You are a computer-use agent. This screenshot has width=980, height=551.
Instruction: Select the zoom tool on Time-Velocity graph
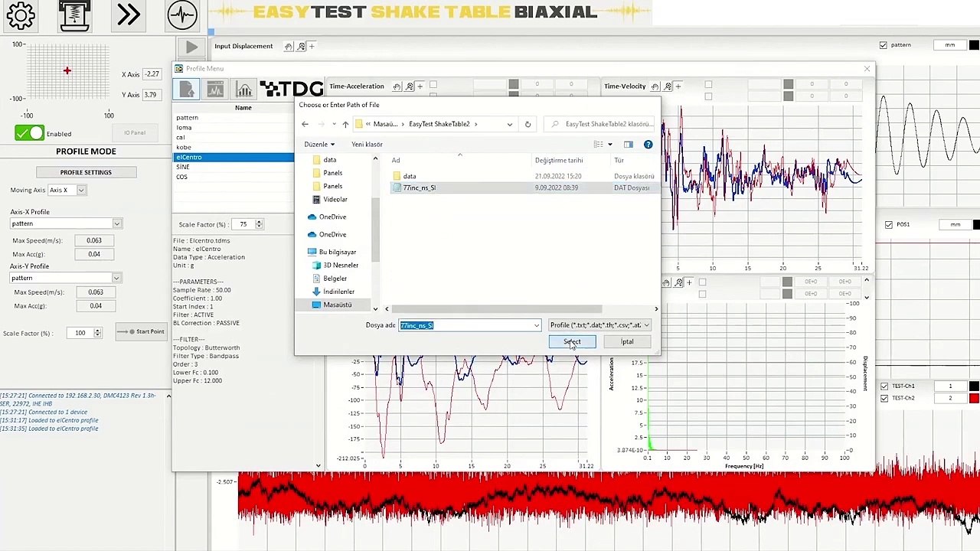point(668,86)
